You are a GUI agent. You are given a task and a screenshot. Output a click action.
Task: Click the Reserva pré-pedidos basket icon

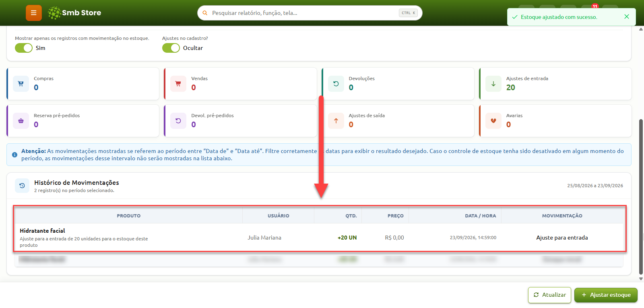(21, 121)
